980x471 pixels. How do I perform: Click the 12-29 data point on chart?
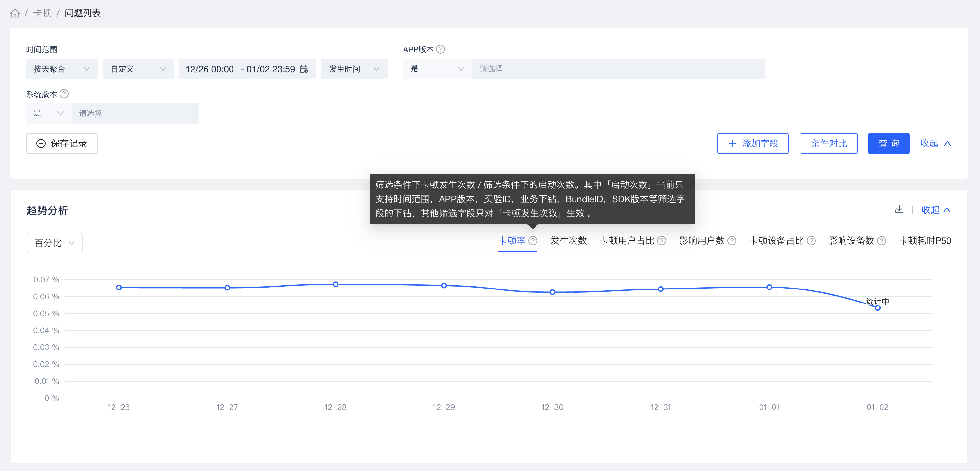coord(444,285)
